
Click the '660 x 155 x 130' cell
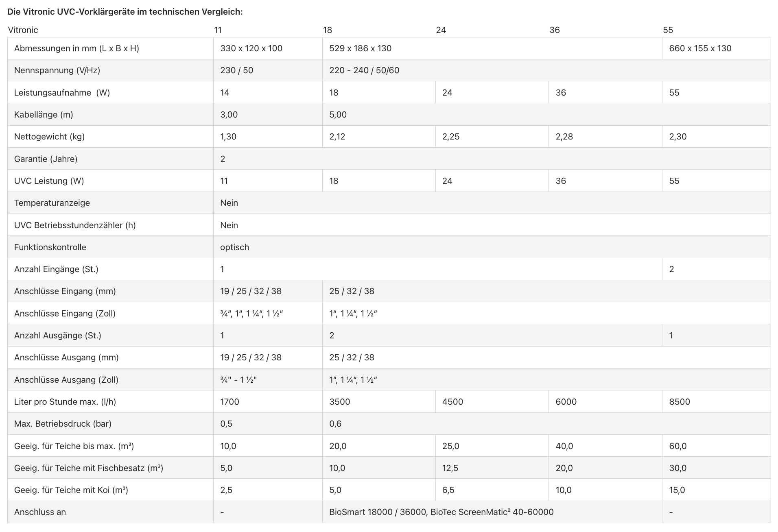[700, 48]
